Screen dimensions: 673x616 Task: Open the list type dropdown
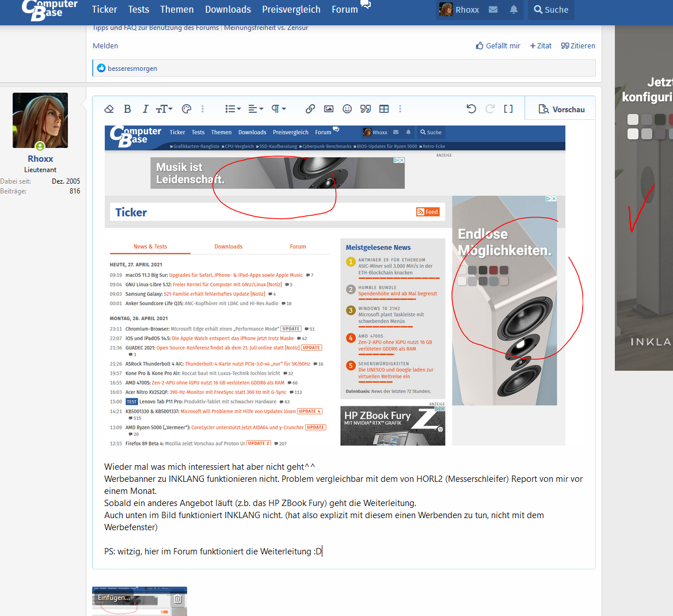233,109
